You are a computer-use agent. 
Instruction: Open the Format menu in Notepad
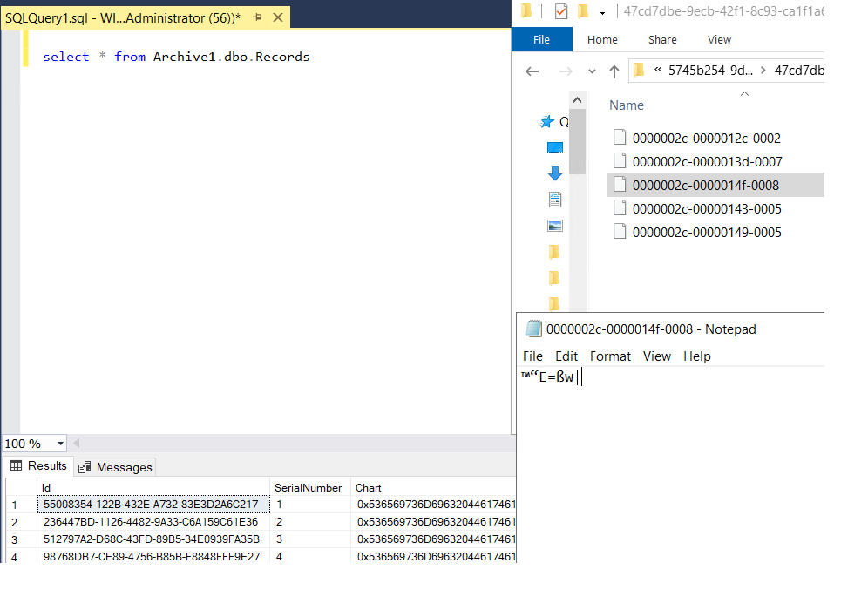[610, 356]
